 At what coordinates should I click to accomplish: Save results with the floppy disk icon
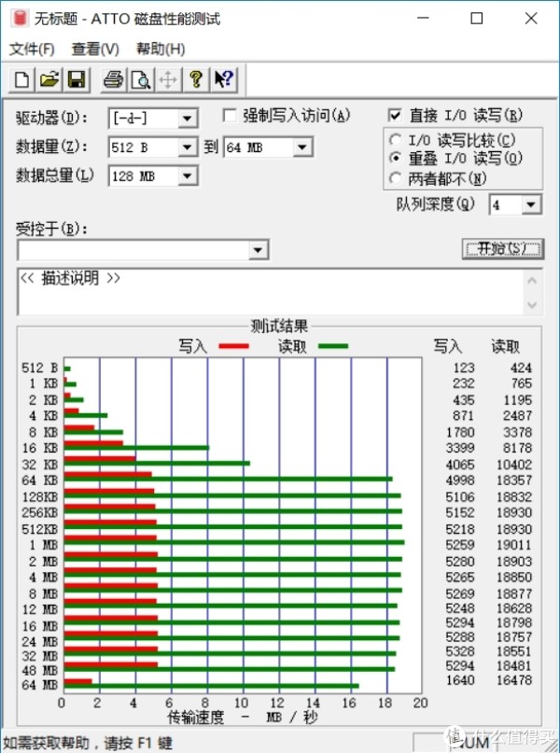[77, 79]
